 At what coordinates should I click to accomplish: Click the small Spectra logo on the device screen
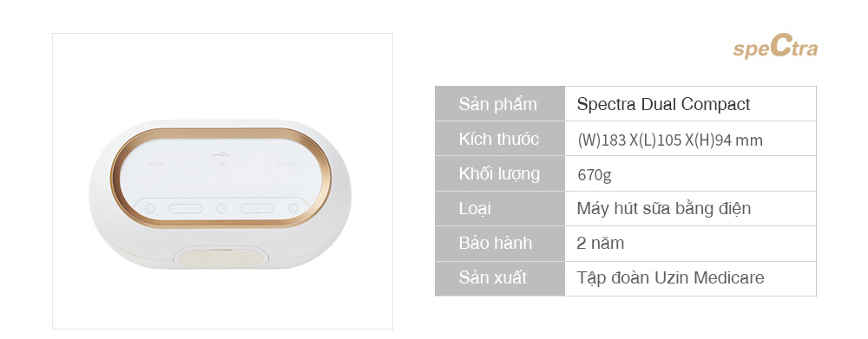click(220, 155)
